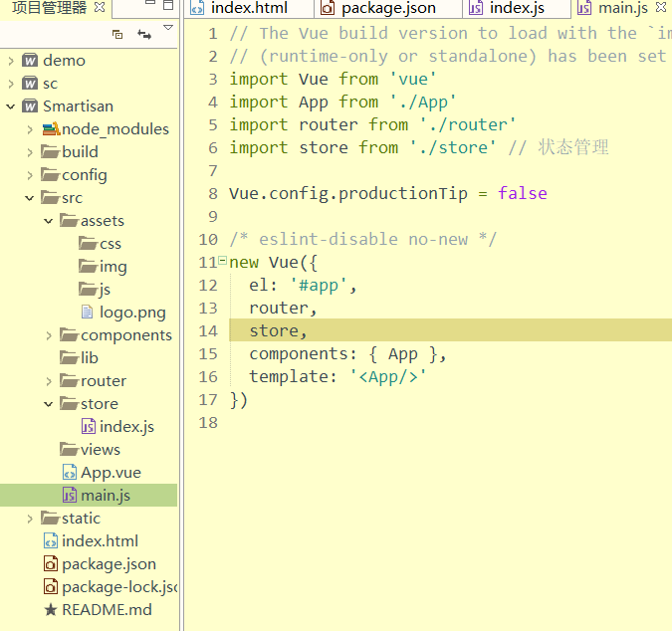Open index.html in the project tree

pos(100,541)
